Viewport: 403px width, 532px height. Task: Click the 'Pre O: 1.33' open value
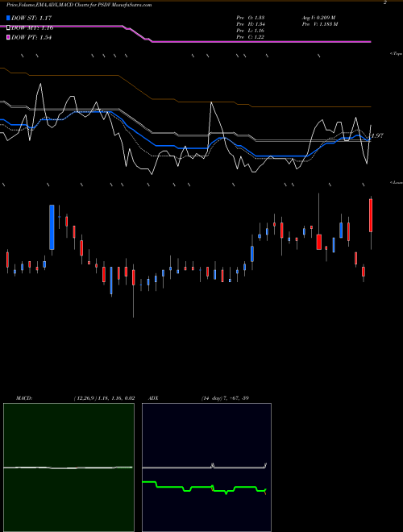click(x=251, y=18)
